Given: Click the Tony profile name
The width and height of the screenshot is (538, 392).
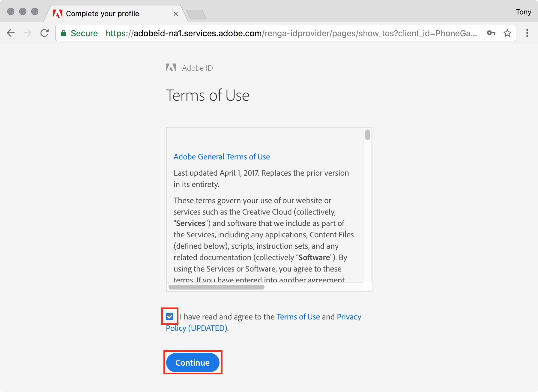Looking at the screenshot, I should point(523,12).
